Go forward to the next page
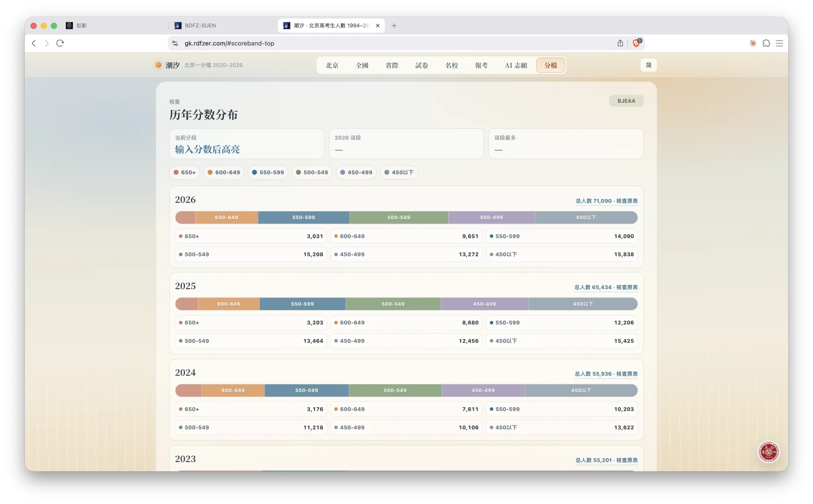This screenshot has width=813, height=504. 47,43
